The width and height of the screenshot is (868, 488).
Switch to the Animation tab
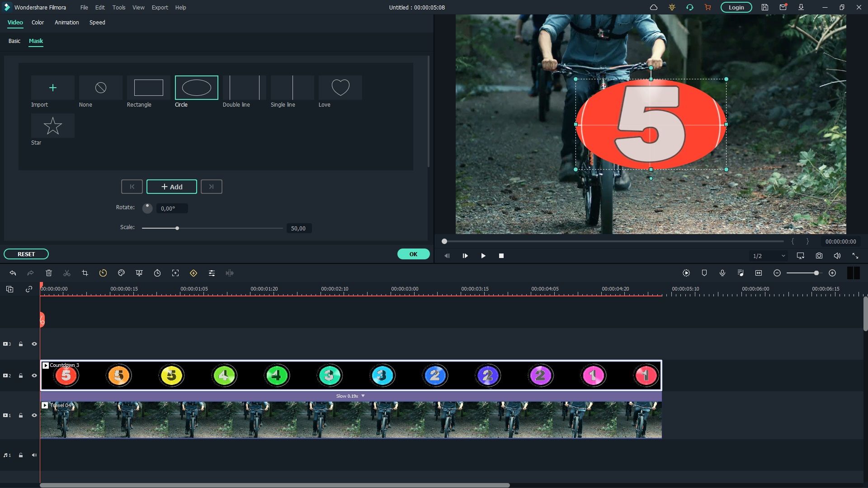66,22
